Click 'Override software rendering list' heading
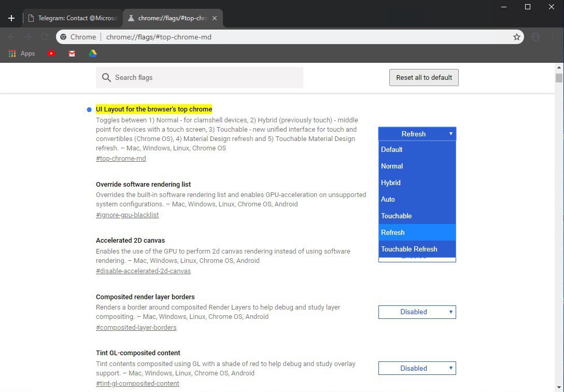The height and width of the screenshot is (392, 564). (143, 185)
